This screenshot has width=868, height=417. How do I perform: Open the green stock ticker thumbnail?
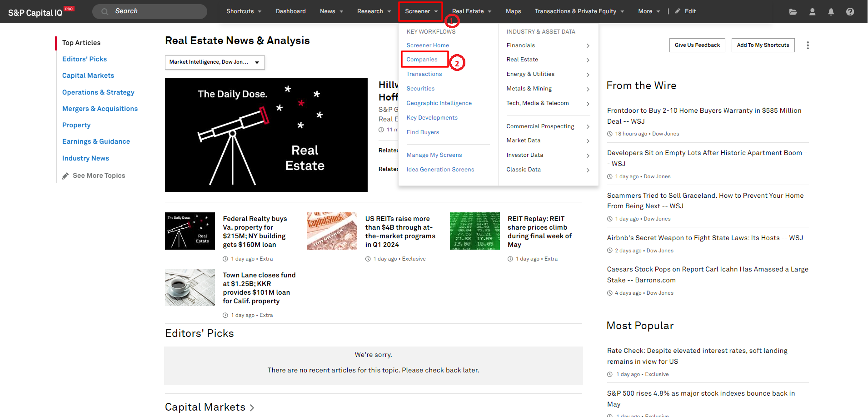[x=474, y=231]
